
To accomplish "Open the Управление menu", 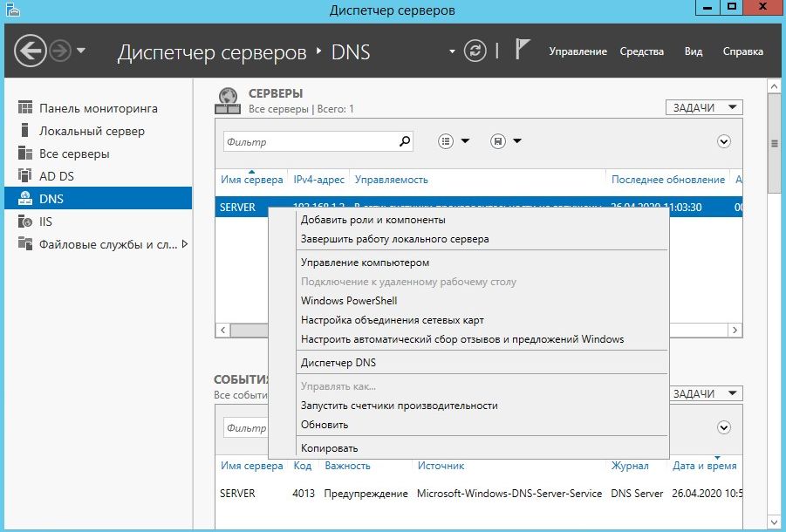I will click(578, 51).
